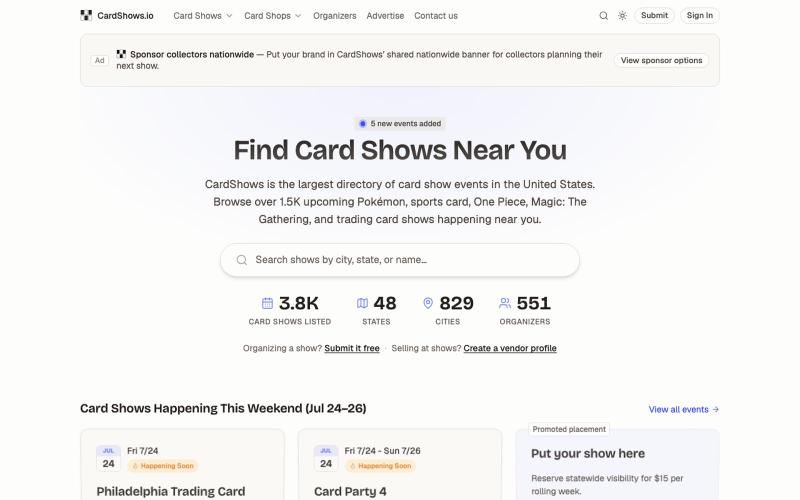
Task: Click Happening Soon badge under Fri 7/24 - Sun 7/26
Action: point(380,466)
